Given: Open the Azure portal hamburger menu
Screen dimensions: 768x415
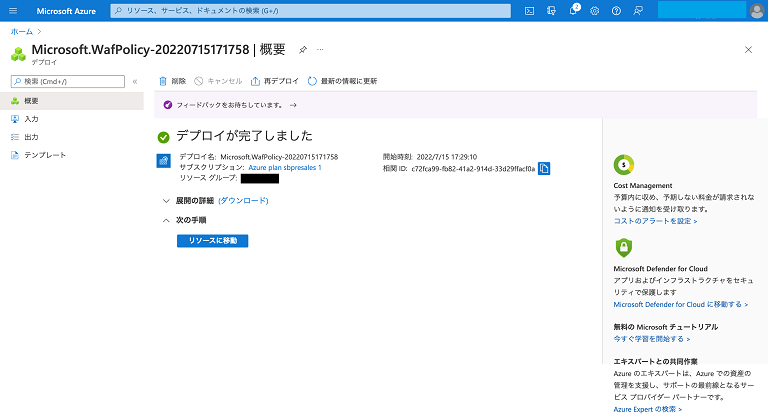Looking at the screenshot, I should click(x=13, y=10).
